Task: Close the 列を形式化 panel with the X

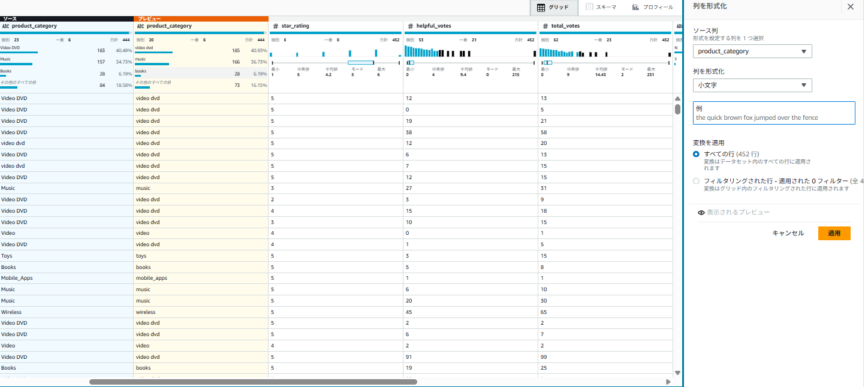Action: click(x=850, y=7)
